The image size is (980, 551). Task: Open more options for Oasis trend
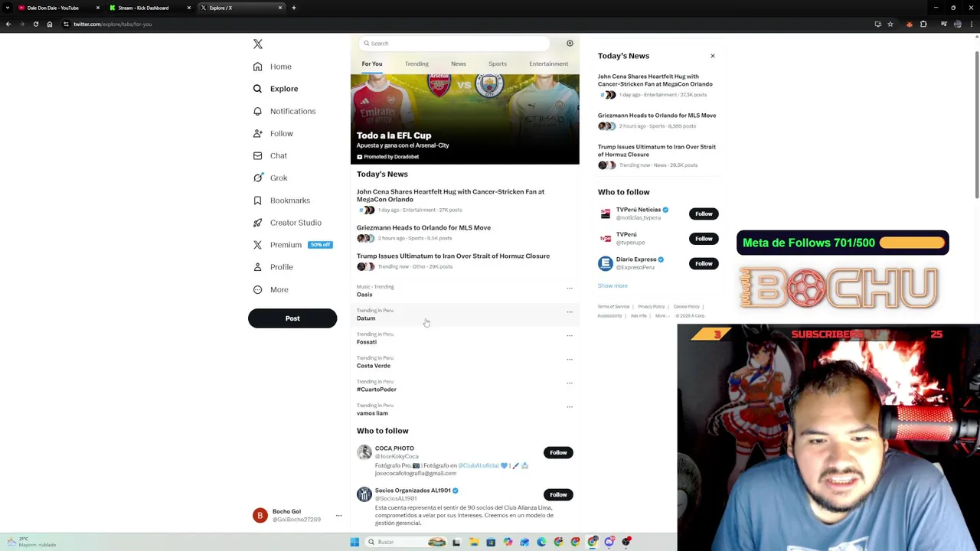coord(570,289)
